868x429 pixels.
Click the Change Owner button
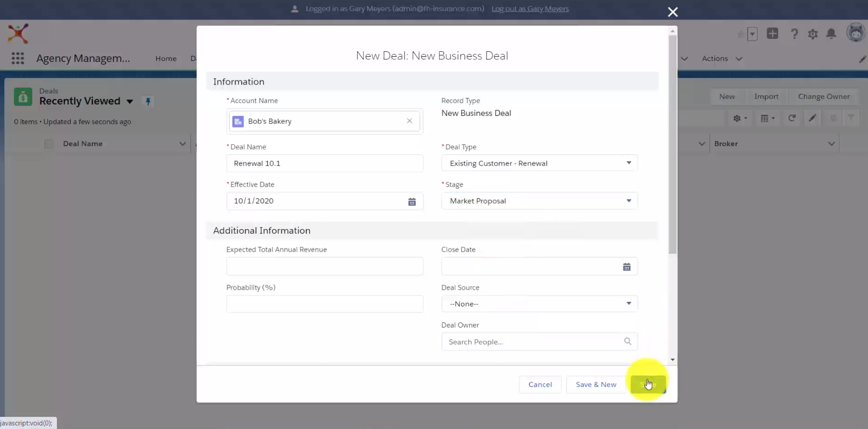(824, 96)
